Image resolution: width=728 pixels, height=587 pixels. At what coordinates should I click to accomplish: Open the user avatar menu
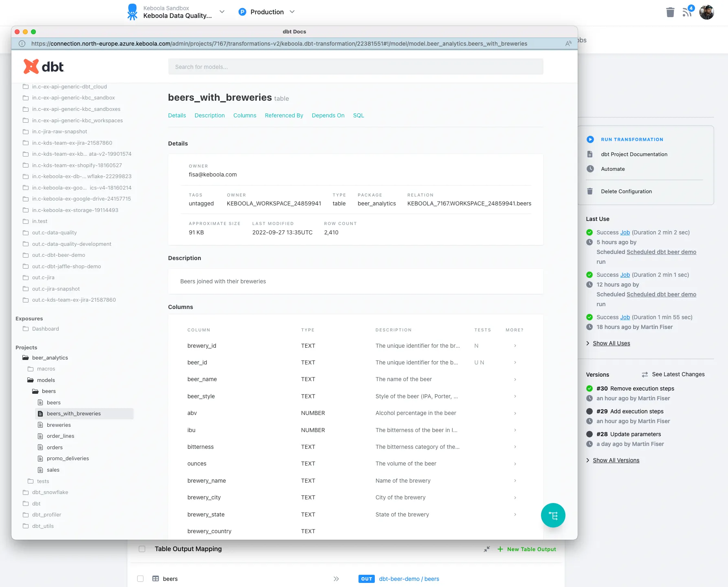tap(707, 12)
